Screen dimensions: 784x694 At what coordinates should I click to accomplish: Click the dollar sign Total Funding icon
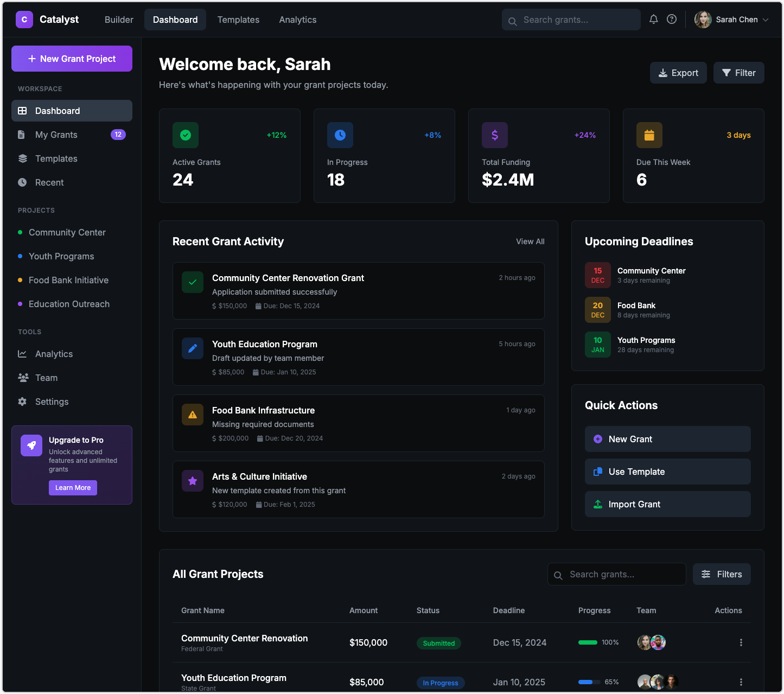(x=495, y=135)
